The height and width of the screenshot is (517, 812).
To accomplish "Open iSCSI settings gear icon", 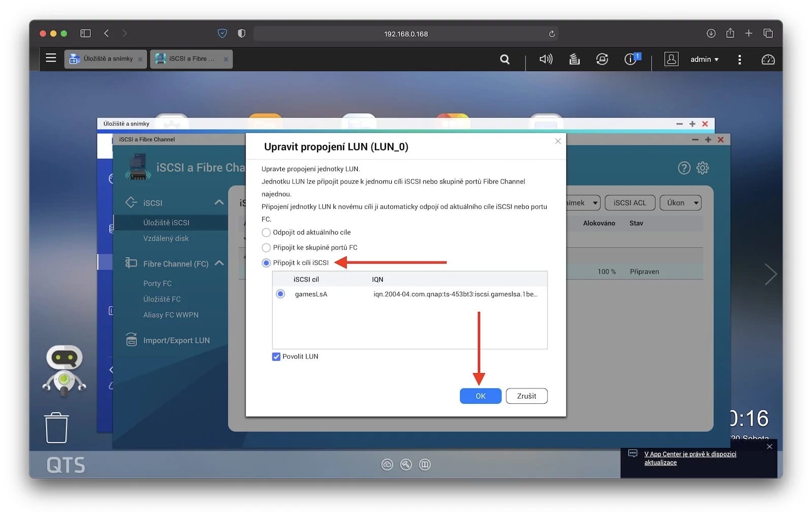I will pyautogui.click(x=702, y=168).
